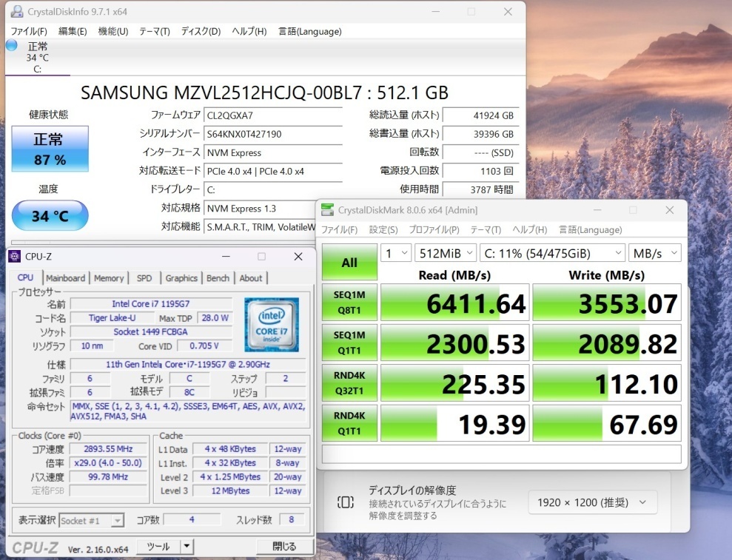Click the SAMSUNG MZVL2512HCJQ-00BL7 drive title
Image resolution: width=732 pixels, height=560 pixels.
(265, 93)
